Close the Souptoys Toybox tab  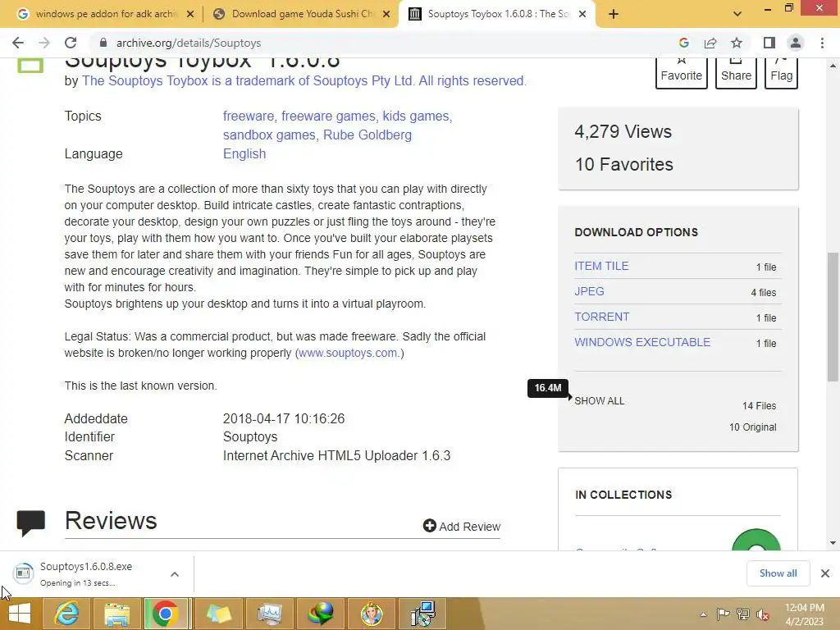[x=582, y=14]
